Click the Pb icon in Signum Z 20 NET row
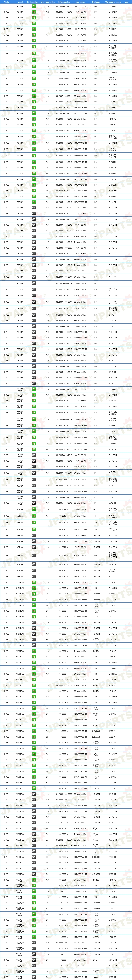The width and height of the screenshot is (132, 980). (x=34, y=594)
